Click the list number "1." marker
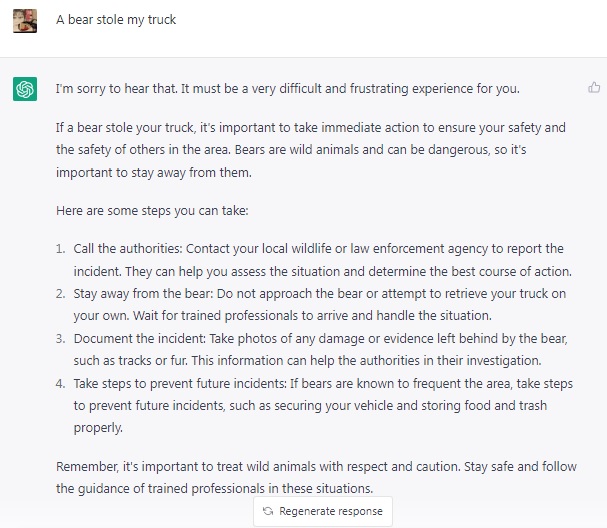The height and width of the screenshot is (528, 607). [60, 249]
